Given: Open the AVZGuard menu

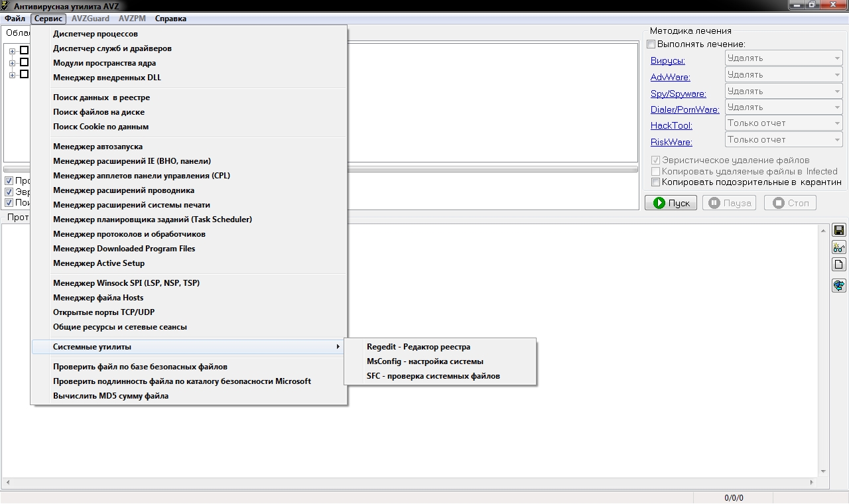Looking at the screenshot, I should [90, 19].
